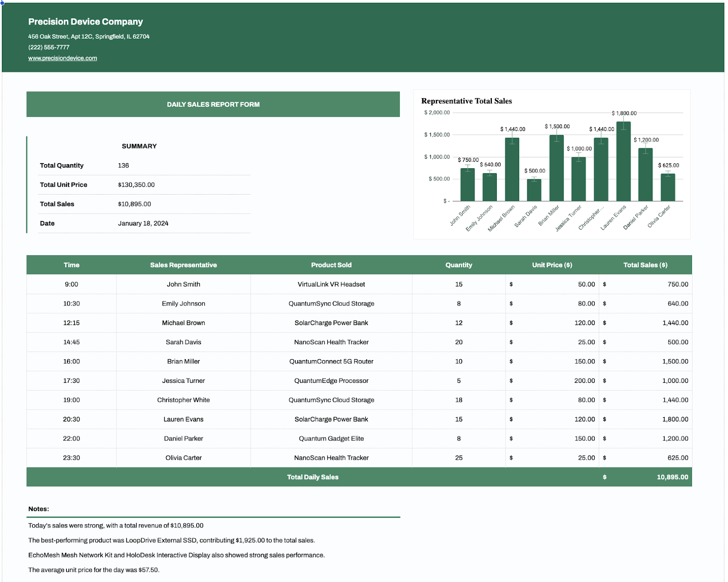728x582 pixels.
Task: Select the note mentioning LoopDrive External SSD
Action: [171, 540]
